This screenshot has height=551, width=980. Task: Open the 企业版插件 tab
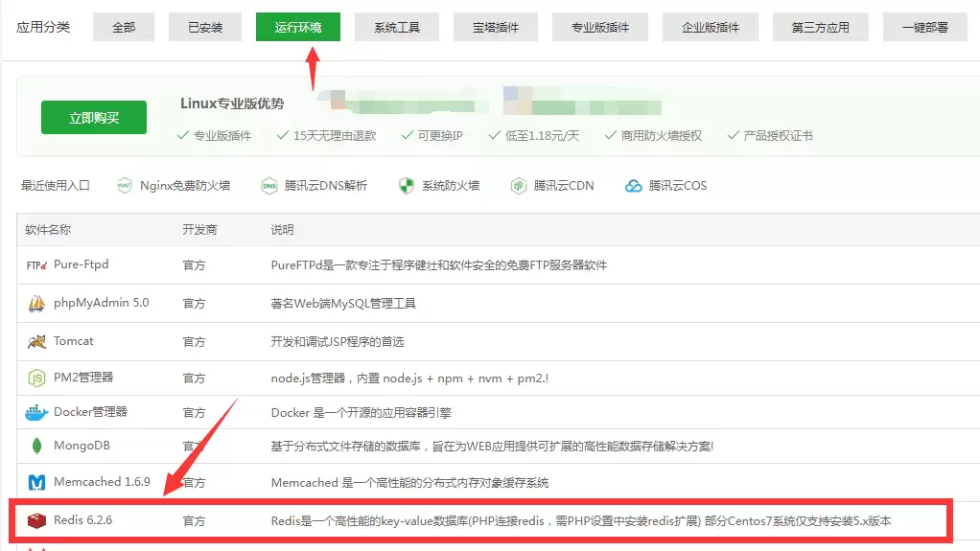tap(711, 27)
